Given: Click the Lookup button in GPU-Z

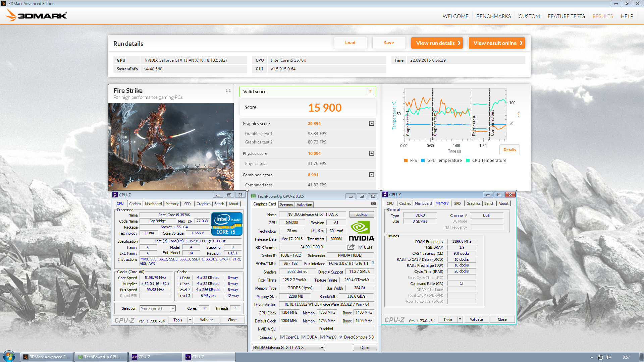Looking at the screenshot, I should click(x=361, y=215).
